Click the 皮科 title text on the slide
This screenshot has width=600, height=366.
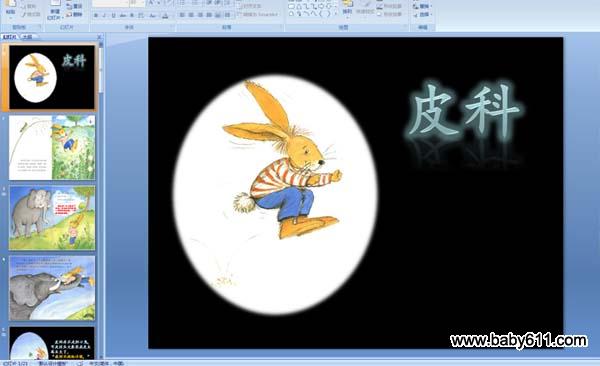[x=465, y=111]
